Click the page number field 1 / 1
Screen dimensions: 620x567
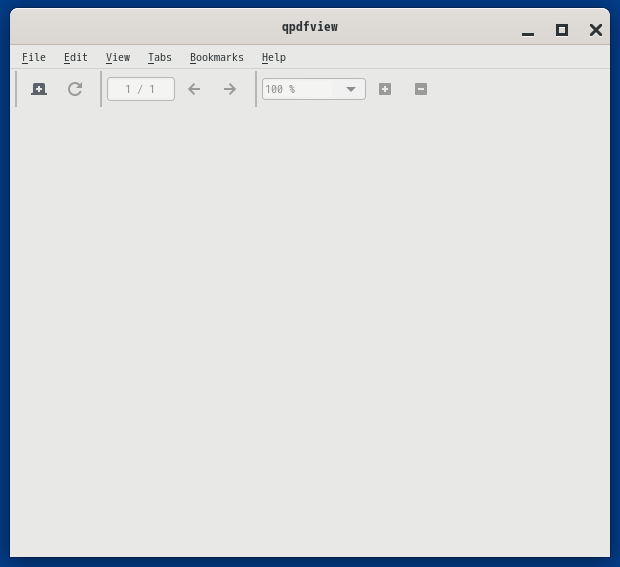[141, 89]
